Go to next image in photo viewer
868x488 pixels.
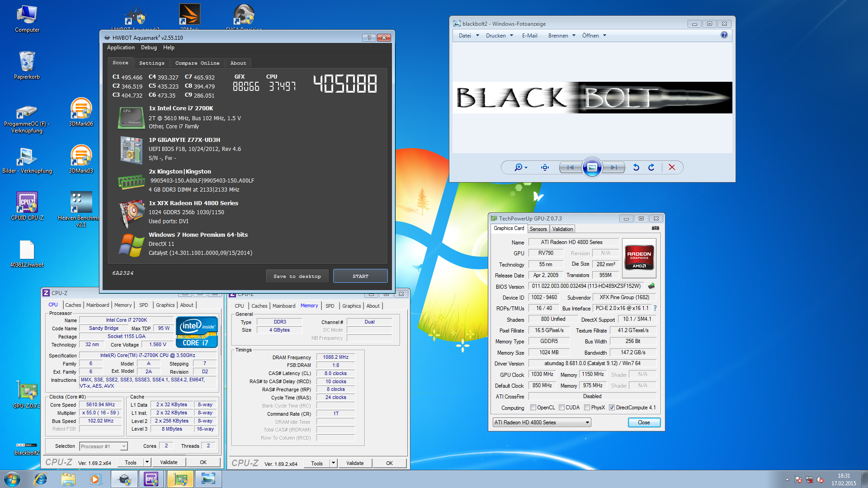[x=613, y=167]
